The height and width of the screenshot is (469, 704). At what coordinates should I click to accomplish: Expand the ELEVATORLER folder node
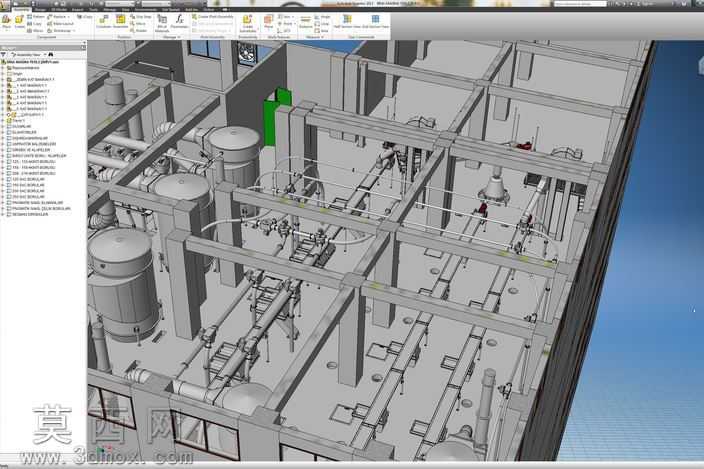coord(4,132)
